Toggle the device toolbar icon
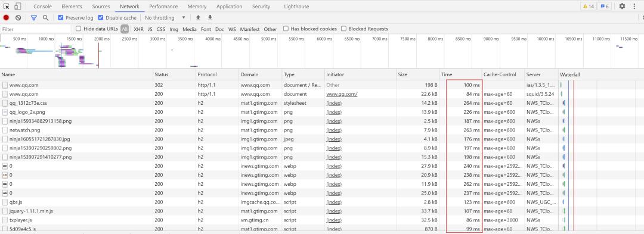644x234 pixels. coord(17,6)
